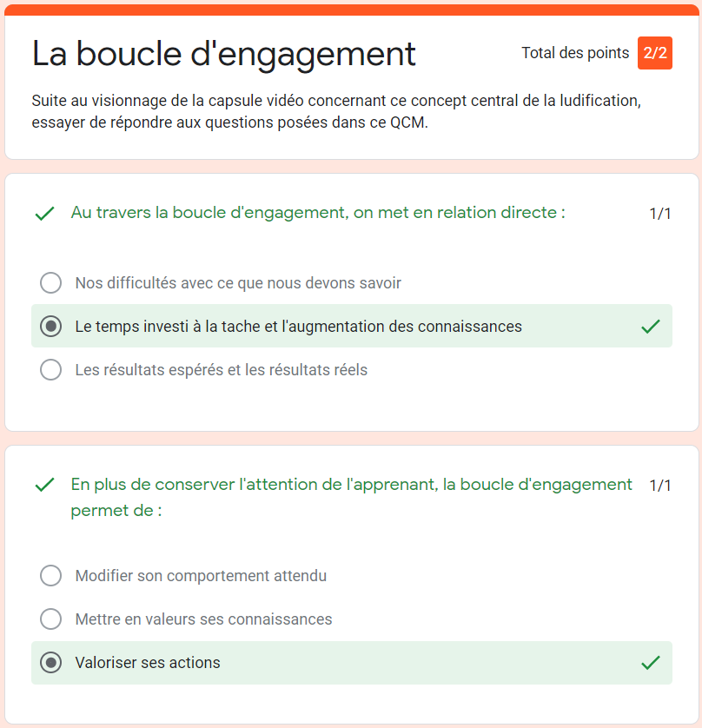Select 'Nos difficultés avec ce que nous devons savoir' radio
Image resolution: width=702 pixels, height=728 pixels.
click(x=50, y=282)
